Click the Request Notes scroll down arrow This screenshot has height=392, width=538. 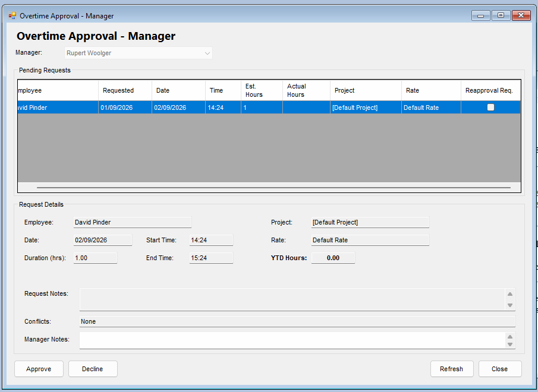click(510, 305)
